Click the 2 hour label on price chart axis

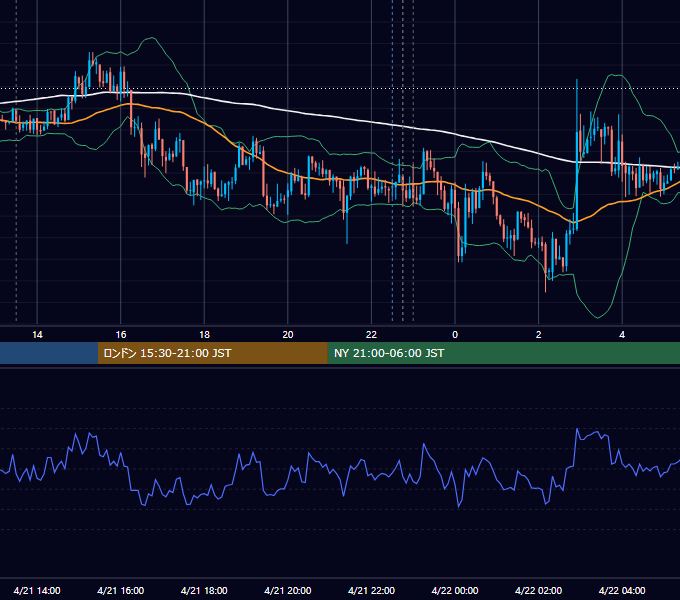(539, 335)
